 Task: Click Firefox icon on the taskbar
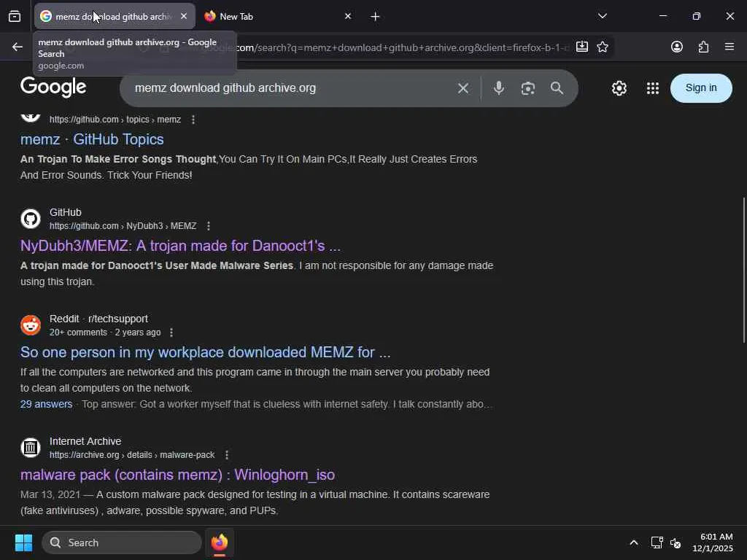point(220,542)
